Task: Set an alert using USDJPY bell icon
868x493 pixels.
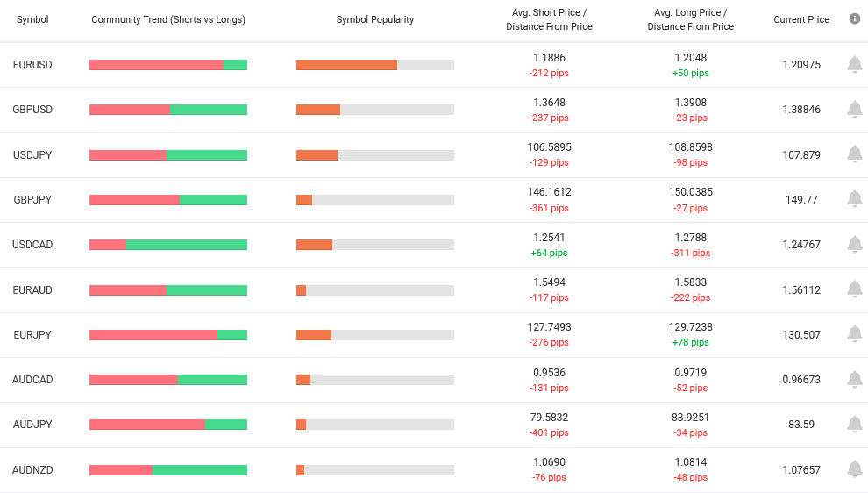Action: pos(855,154)
